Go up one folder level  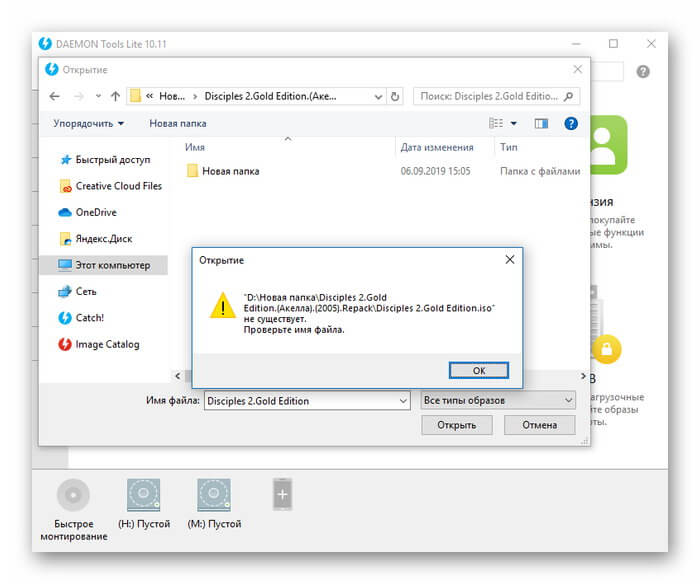pyautogui.click(x=115, y=96)
